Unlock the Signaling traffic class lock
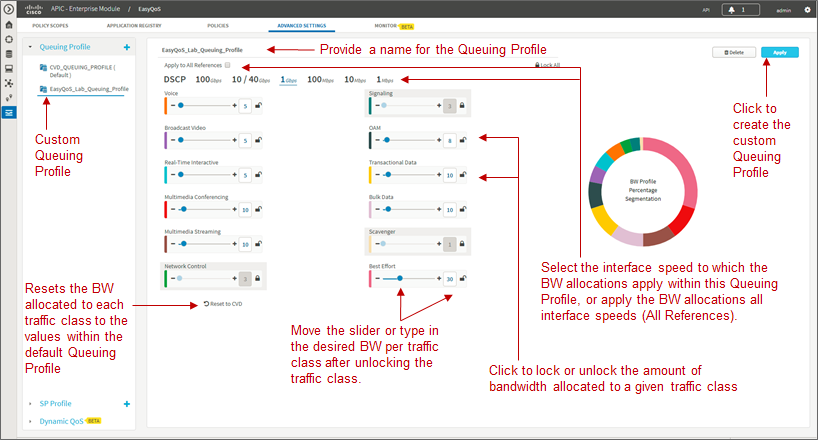 tap(462, 106)
